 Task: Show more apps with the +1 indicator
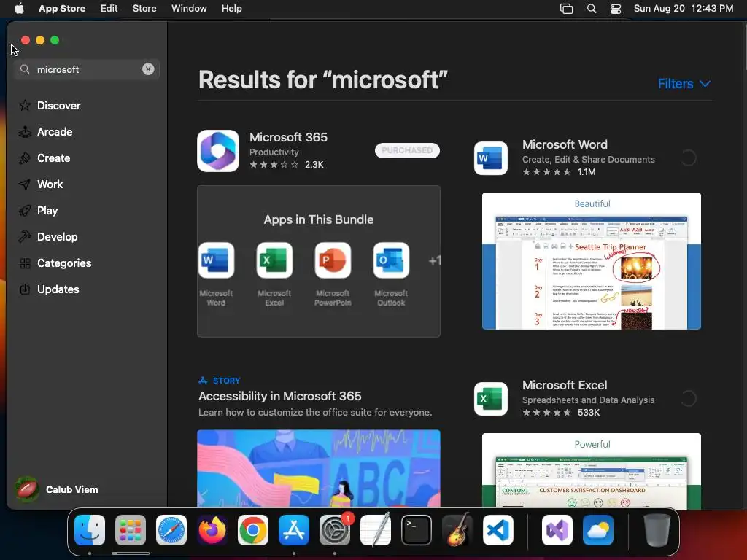pos(434,260)
